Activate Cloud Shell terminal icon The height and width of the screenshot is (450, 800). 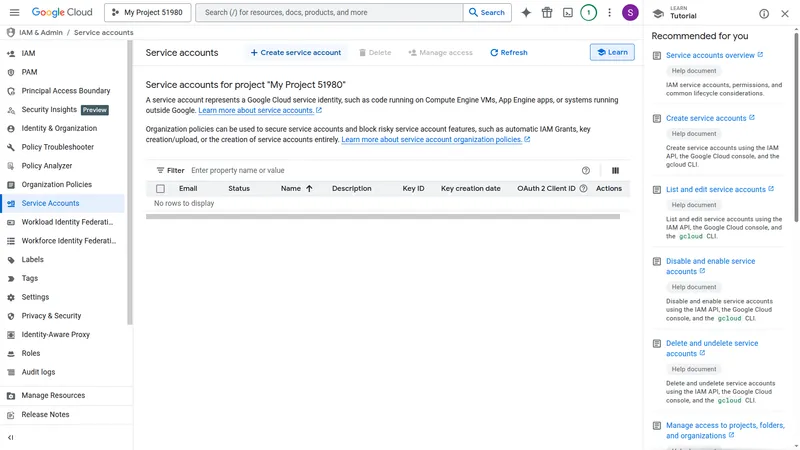pos(568,12)
